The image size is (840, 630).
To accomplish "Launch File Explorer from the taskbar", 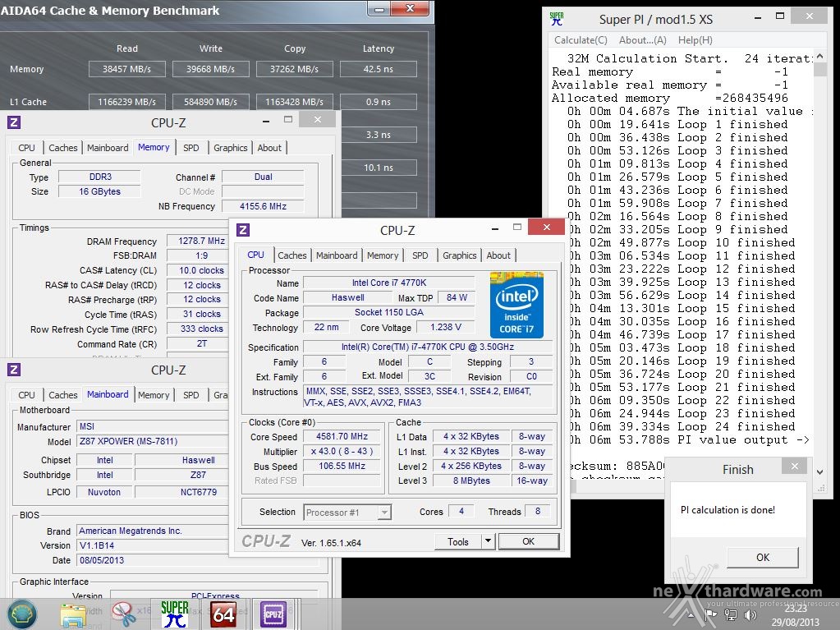I will tap(73, 615).
